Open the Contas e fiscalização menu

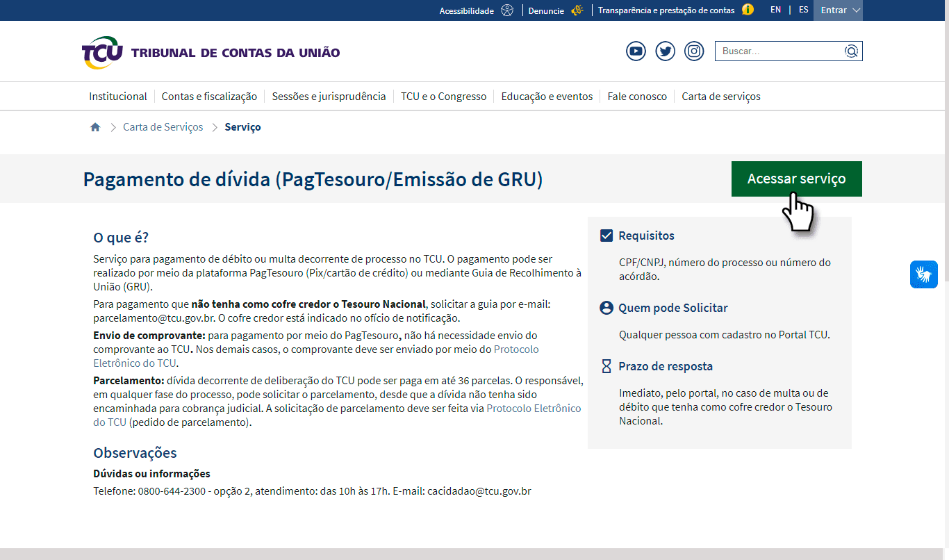point(209,97)
